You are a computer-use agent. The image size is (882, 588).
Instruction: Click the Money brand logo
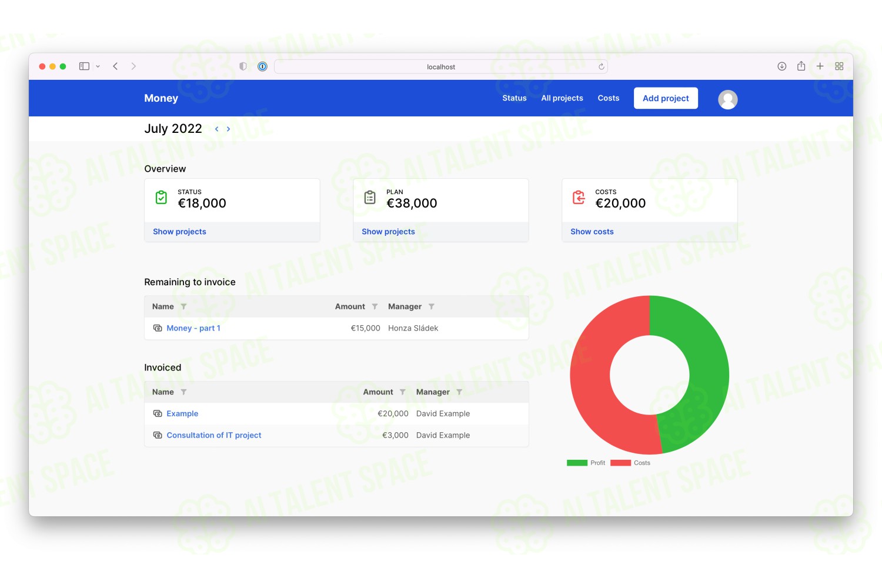tap(161, 98)
